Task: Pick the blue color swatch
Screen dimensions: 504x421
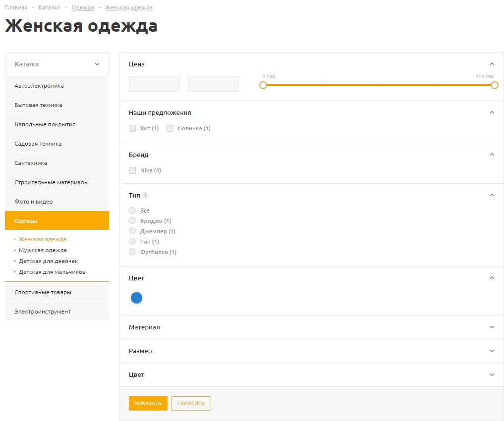Action: 136,298
